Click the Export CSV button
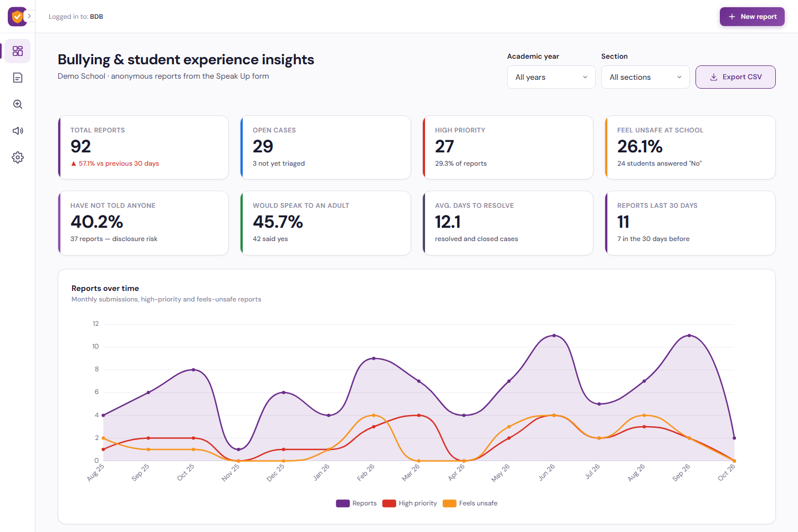 (735, 77)
